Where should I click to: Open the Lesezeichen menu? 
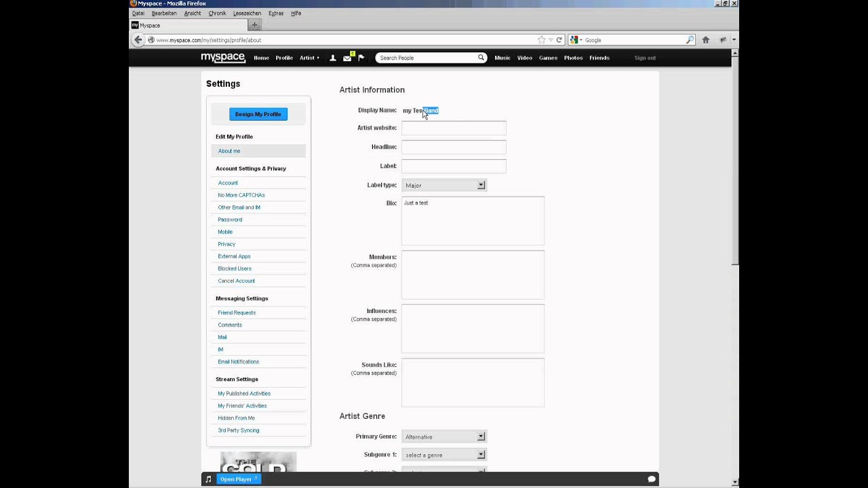click(x=247, y=13)
